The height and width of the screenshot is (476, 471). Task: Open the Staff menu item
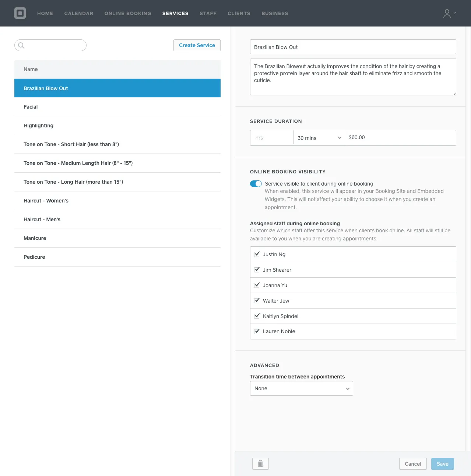208,13
